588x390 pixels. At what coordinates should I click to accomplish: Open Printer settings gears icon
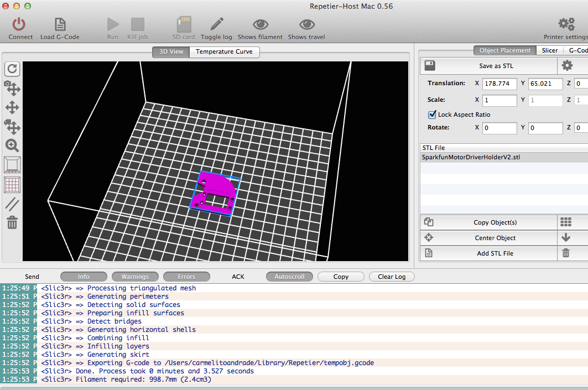pos(566,24)
